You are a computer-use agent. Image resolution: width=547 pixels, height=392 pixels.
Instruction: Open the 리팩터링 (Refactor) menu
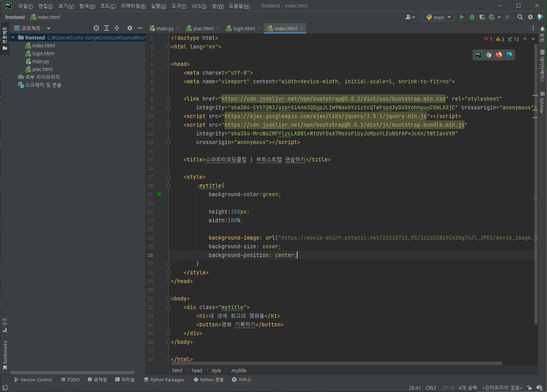pyautogui.click(x=133, y=6)
